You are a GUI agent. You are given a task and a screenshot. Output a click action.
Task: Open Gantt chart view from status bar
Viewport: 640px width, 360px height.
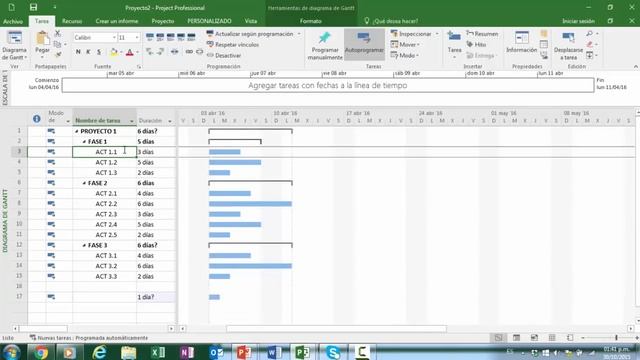pyautogui.click(x=498, y=338)
